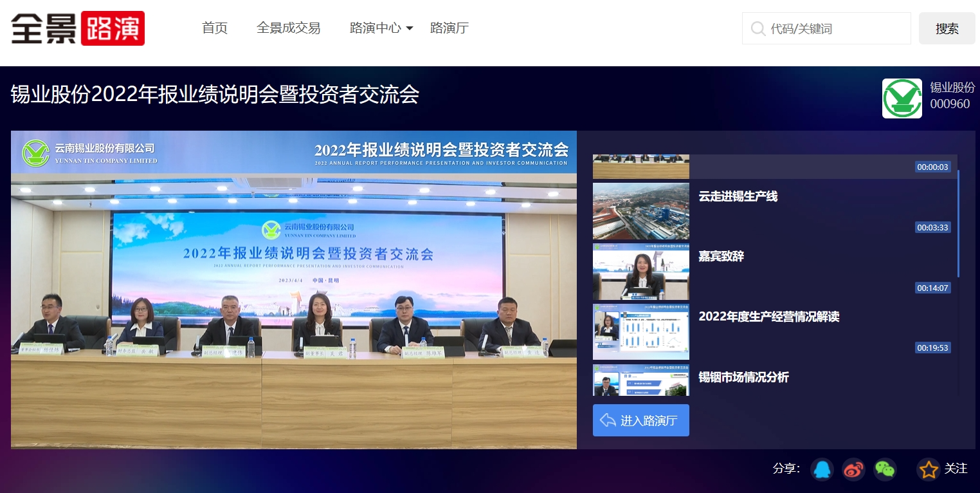Open the 云走进锡生产线 chapter thumbnail
Viewport: 980px width, 493px height.
pos(640,211)
